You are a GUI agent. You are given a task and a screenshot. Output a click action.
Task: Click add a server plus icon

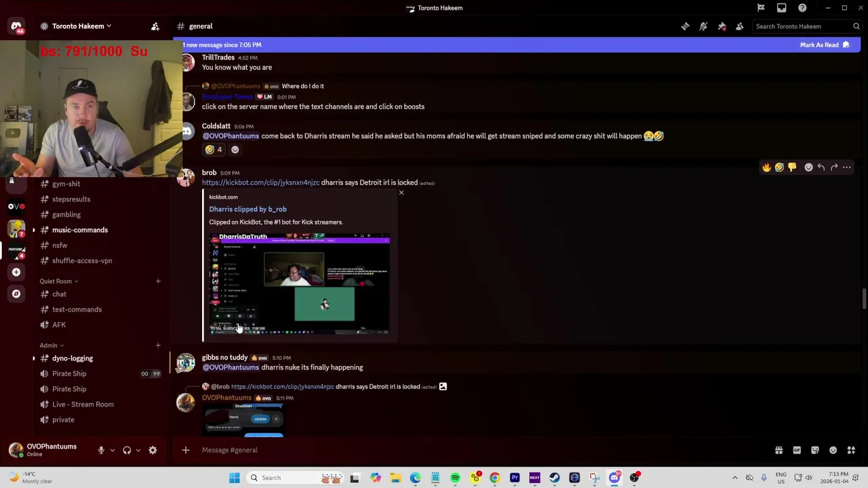point(16,272)
